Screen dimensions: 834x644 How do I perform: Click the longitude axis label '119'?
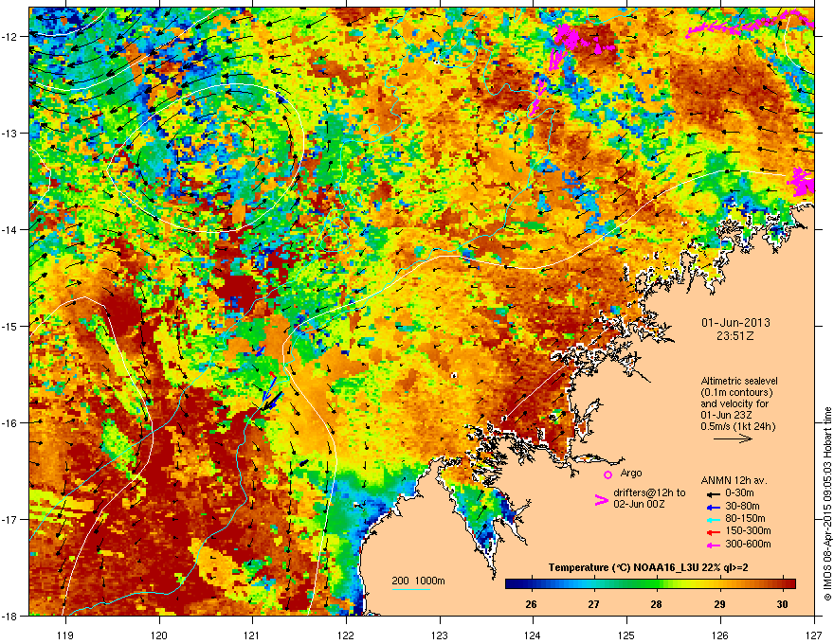[65, 635]
